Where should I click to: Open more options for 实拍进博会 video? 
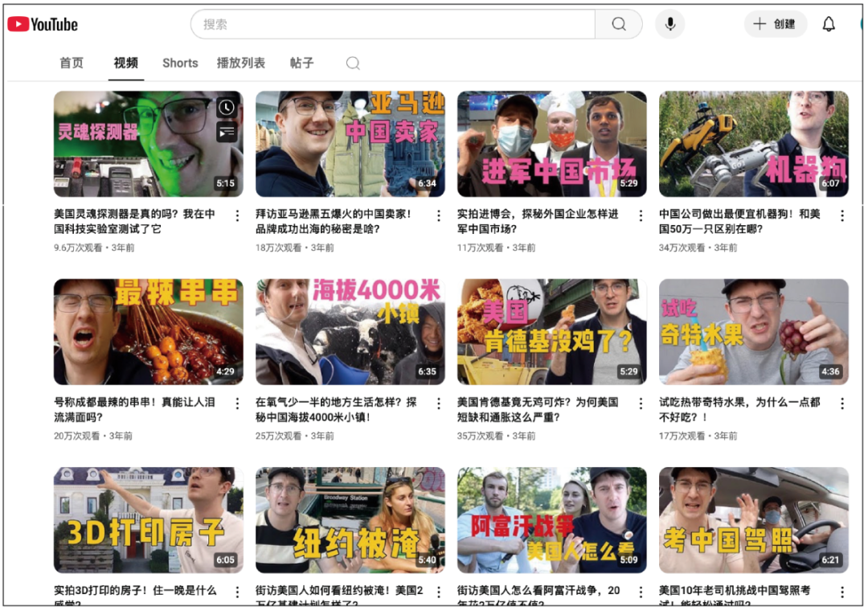click(641, 215)
